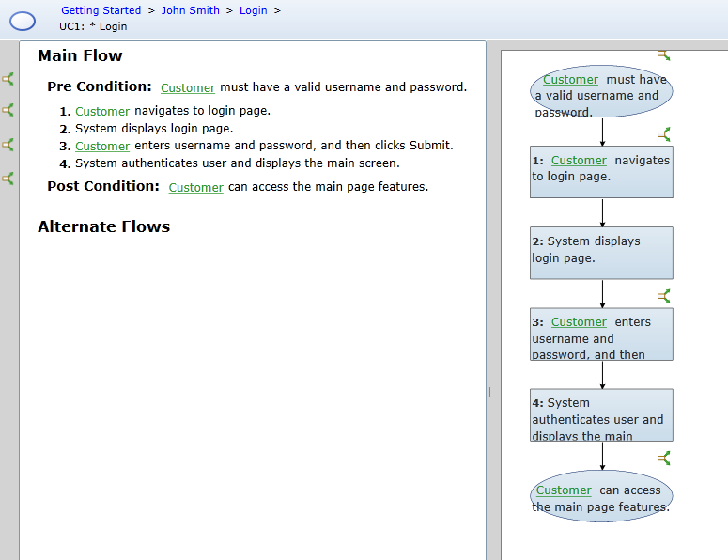
Task: Click the splitter handle between text and diagram
Action: (x=489, y=391)
